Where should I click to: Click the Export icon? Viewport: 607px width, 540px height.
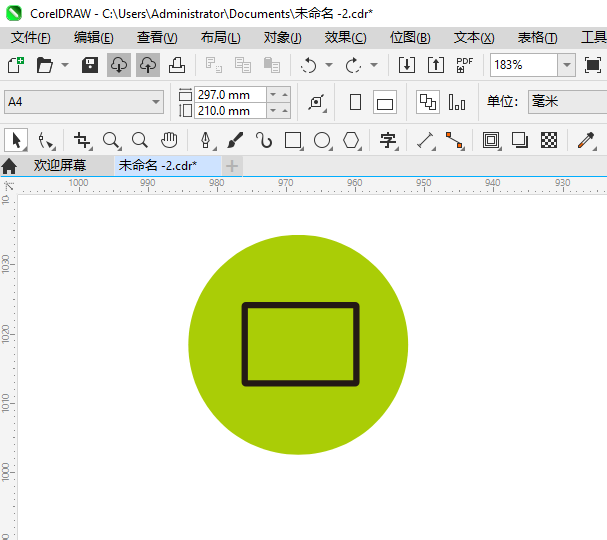tap(436, 65)
